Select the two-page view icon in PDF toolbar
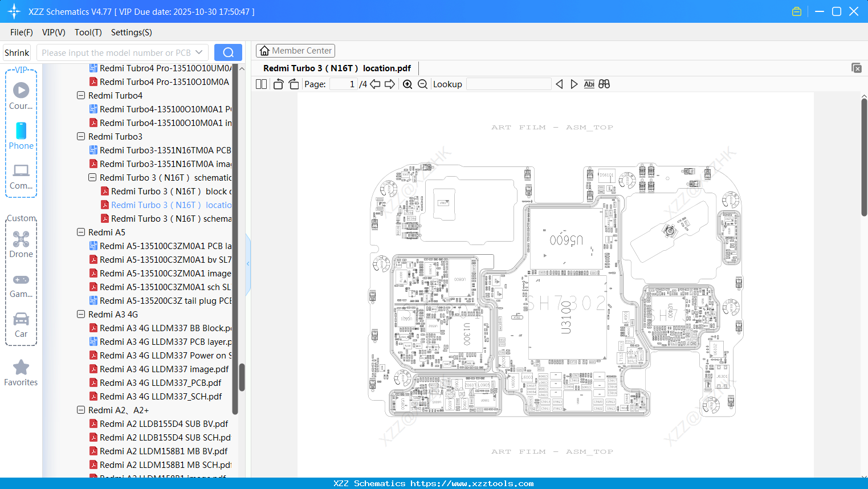Image resolution: width=868 pixels, height=489 pixels. pyautogui.click(x=261, y=84)
